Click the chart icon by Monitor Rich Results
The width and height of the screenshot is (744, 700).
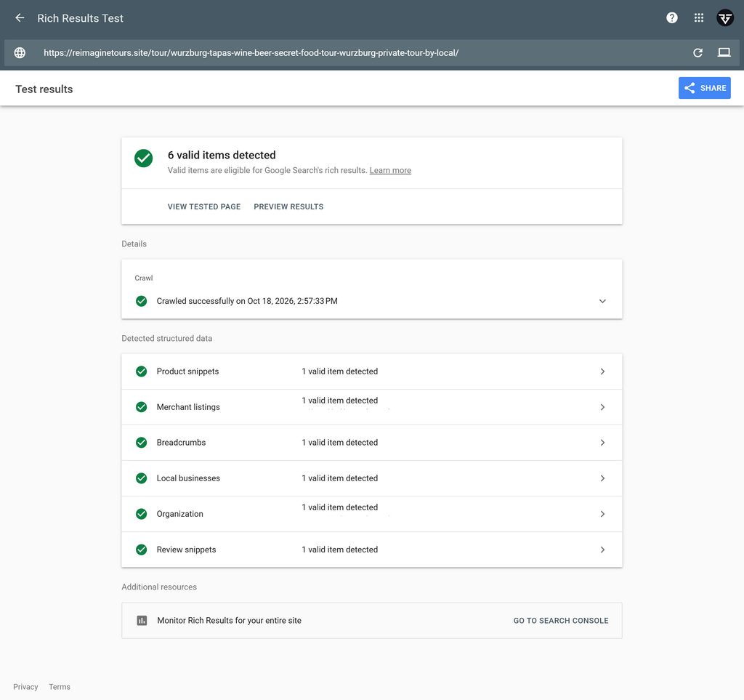pos(142,621)
